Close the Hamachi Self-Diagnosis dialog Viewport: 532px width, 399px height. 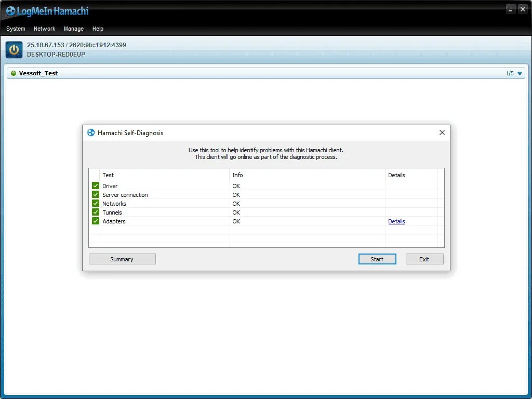click(442, 132)
